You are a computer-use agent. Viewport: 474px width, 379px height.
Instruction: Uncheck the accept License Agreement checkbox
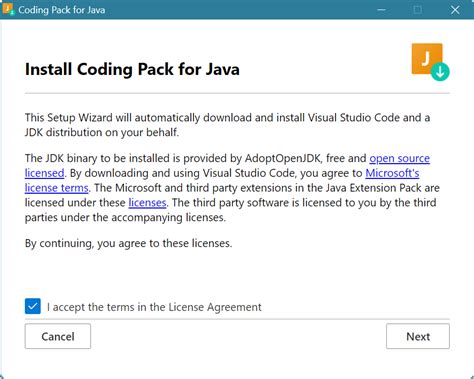(33, 306)
